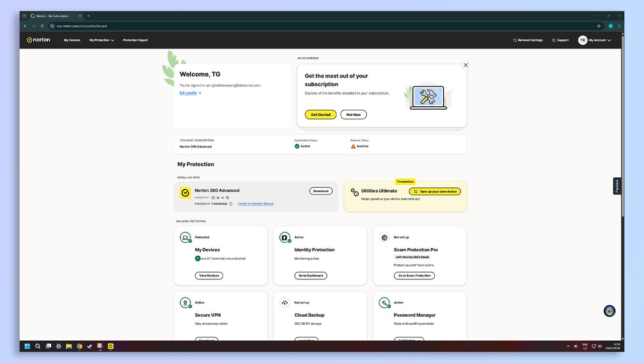The height and width of the screenshot is (363, 644).
Task: Click the 'with Norton Safe Email' label
Action: [412, 257]
